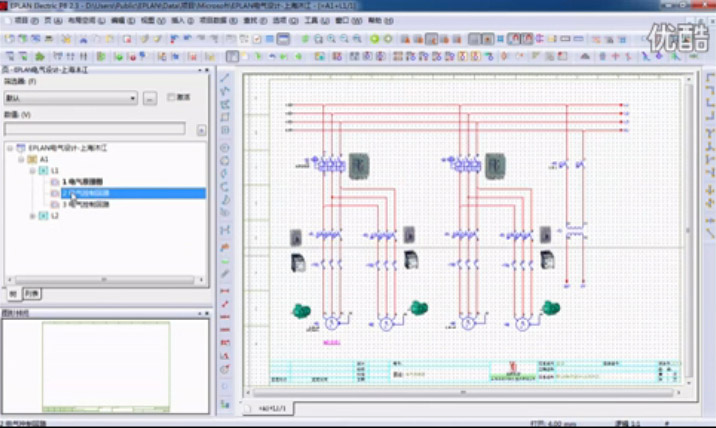The height and width of the screenshot is (428, 716).
Task: Click the page navigator horizontal scrollbar
Action: click(105, 280)
